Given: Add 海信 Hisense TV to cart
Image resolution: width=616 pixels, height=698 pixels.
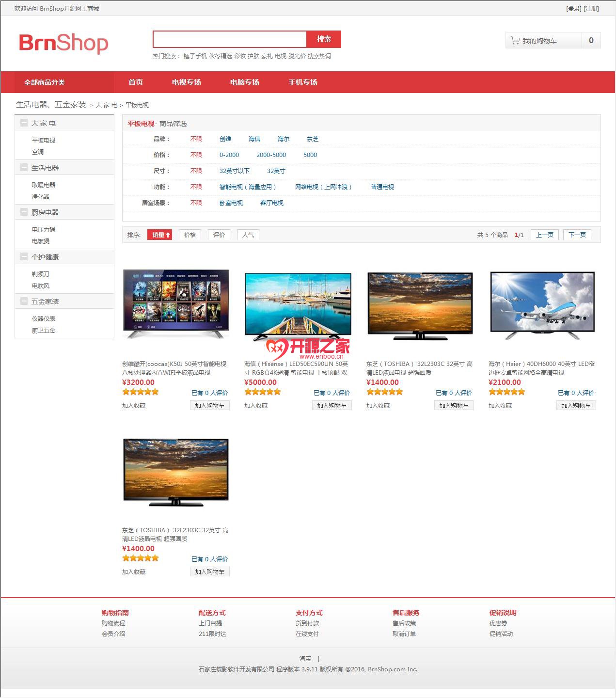Looking at the screenshot, I should point(332,406).
